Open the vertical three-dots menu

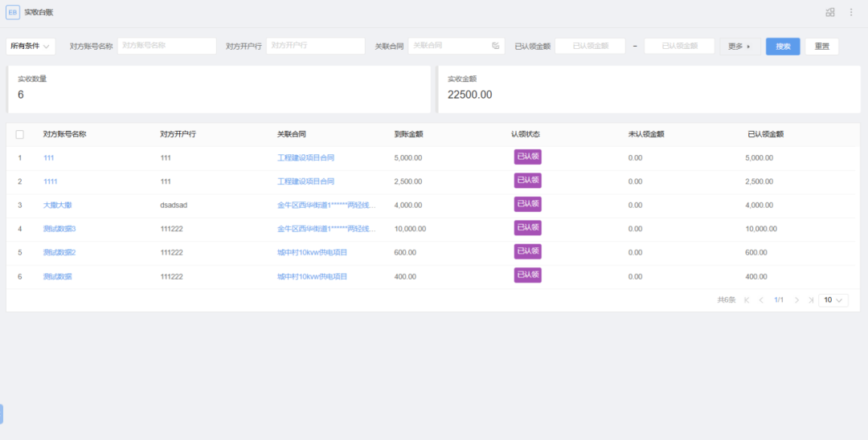[x=851, y=12]
